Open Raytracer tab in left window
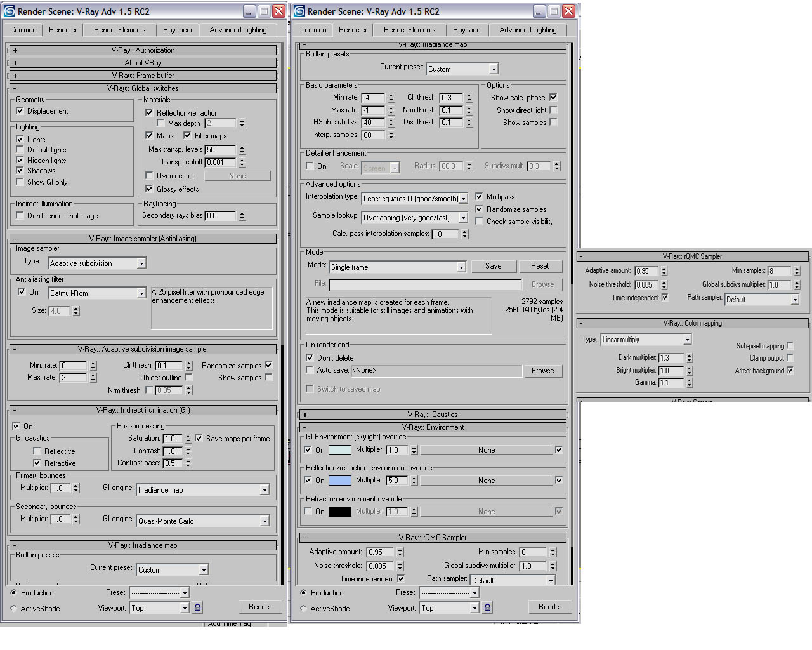 tap(178, 30)
